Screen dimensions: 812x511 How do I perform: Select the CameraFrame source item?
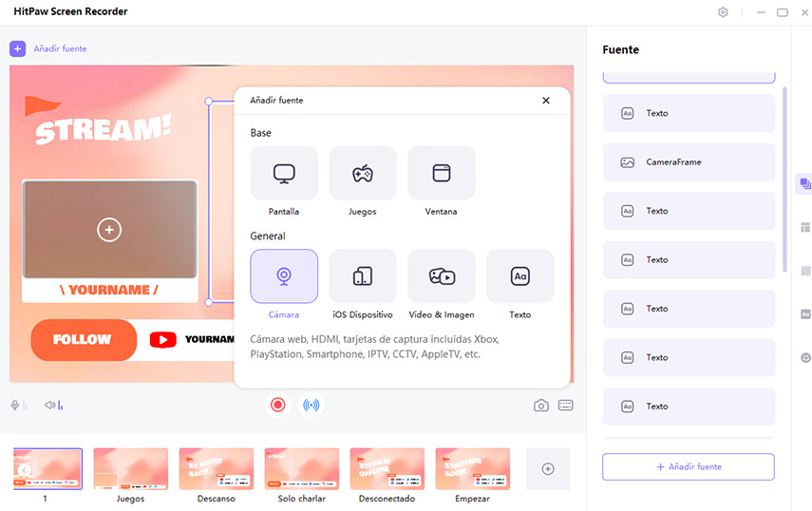[689, 162]
